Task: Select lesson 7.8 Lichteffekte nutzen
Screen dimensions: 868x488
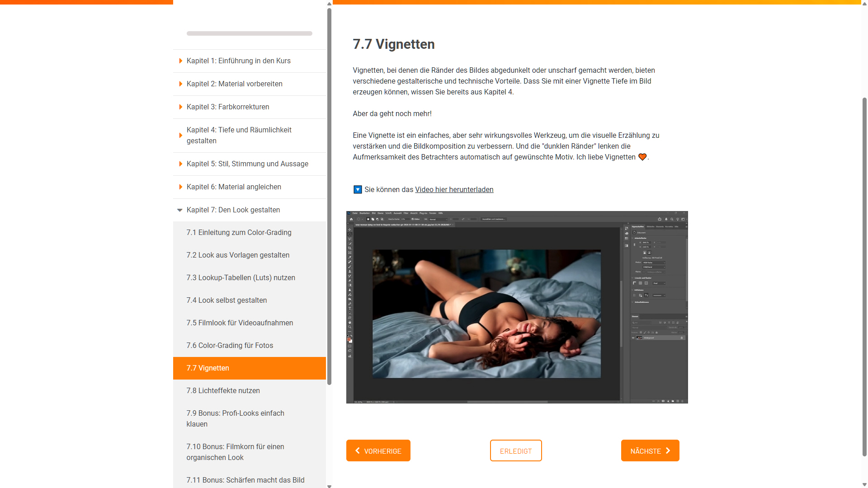Action: [x=223, y=390]
